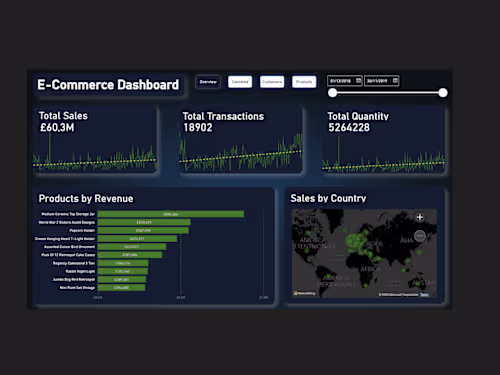Open the start date calendar picker icon
This screenshot has width=500, height=375.
pyautogui.click(x=359, y=80)
